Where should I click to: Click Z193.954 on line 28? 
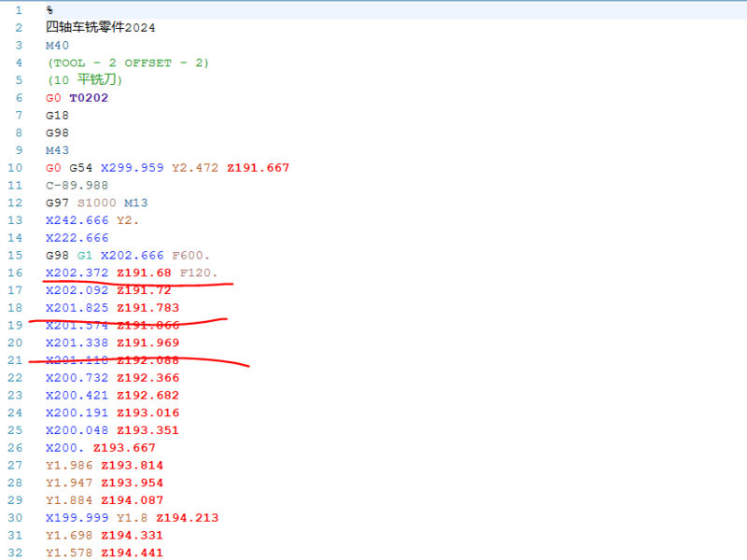[133, 483]
